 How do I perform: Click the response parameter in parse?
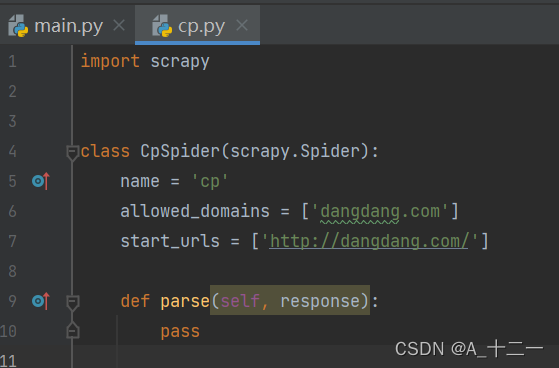320,302
